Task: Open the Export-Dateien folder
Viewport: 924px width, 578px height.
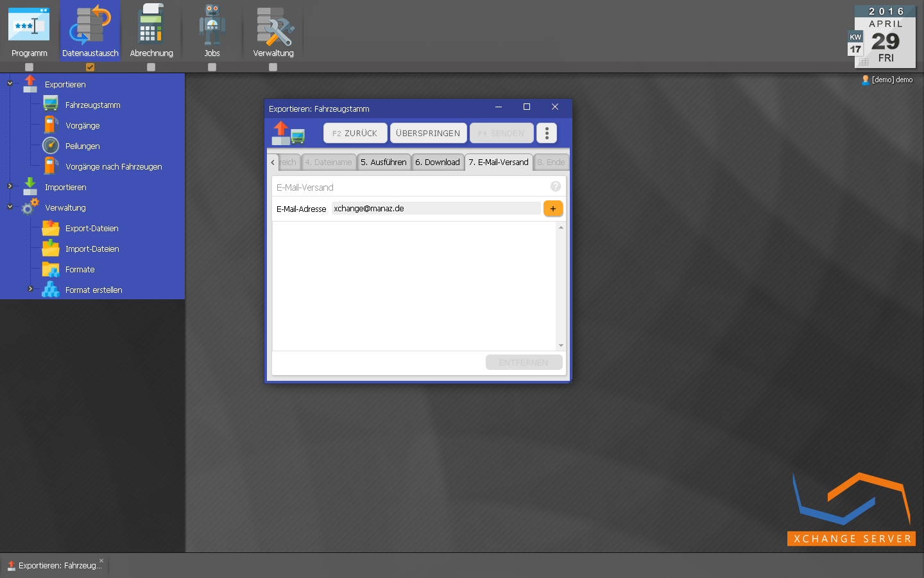Action: [91, 229]
